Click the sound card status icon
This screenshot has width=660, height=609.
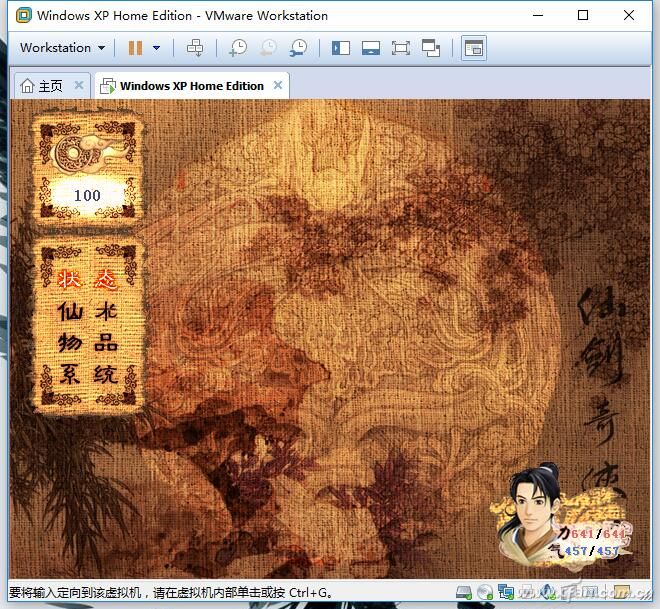coord(547,592)
